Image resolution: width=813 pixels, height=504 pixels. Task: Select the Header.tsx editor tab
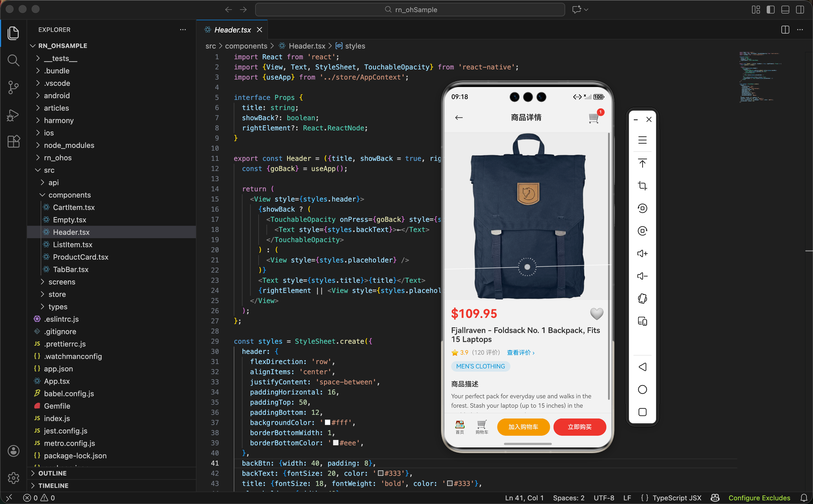(x=232, y=30)
